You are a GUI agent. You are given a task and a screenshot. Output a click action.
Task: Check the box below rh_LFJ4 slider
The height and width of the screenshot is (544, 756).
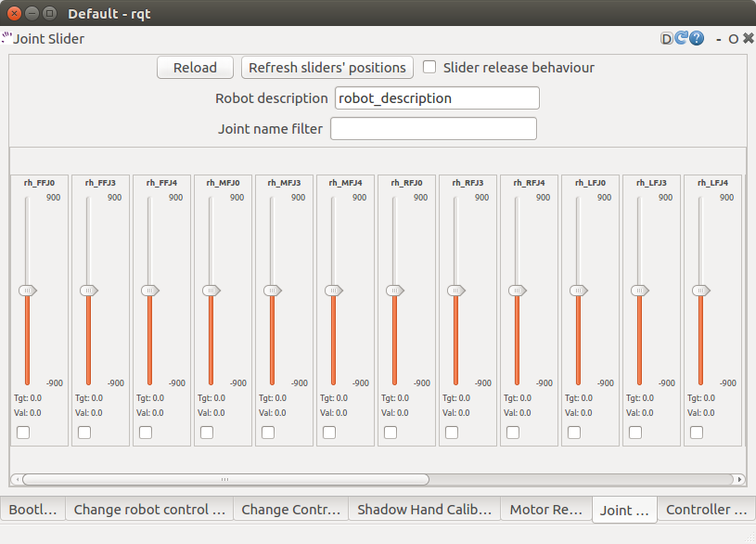pos(697,433)
